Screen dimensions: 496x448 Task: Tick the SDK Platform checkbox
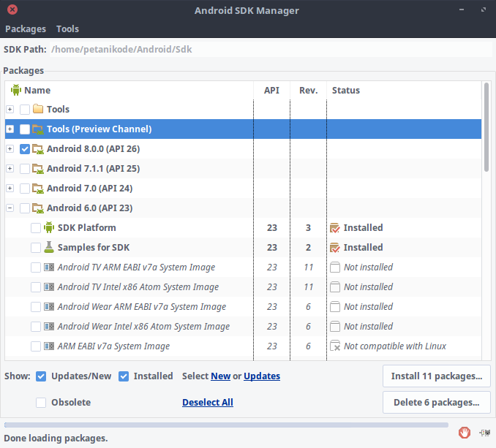pos(36,228)
